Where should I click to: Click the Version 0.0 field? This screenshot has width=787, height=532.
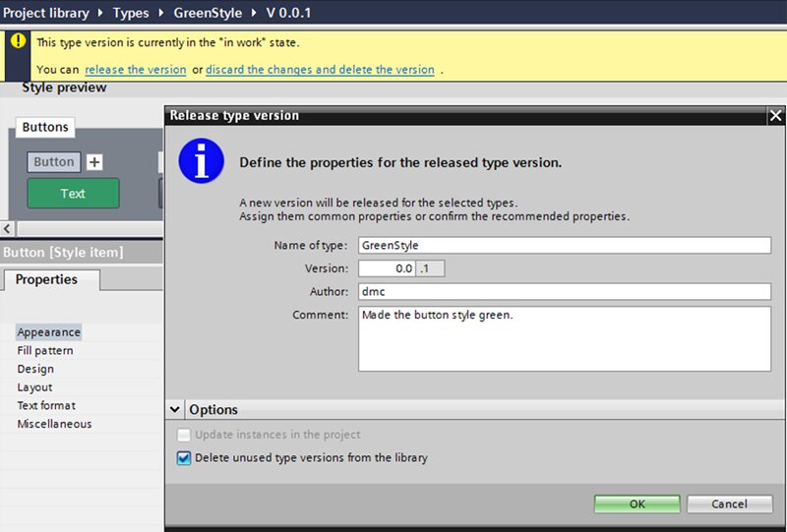tap(387, 268)
